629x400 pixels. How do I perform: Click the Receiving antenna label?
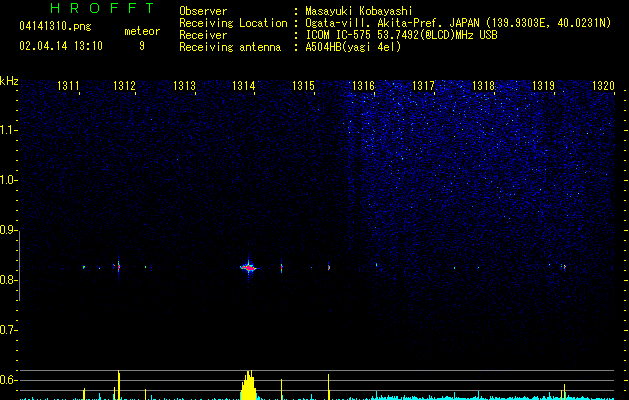(230, 47)
